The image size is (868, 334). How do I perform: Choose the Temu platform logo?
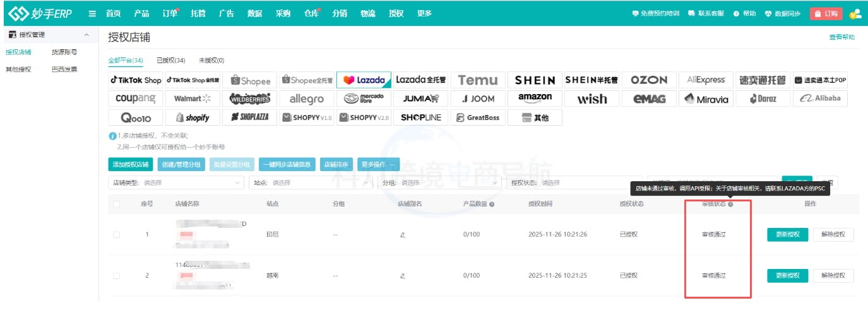click(478, 80)
